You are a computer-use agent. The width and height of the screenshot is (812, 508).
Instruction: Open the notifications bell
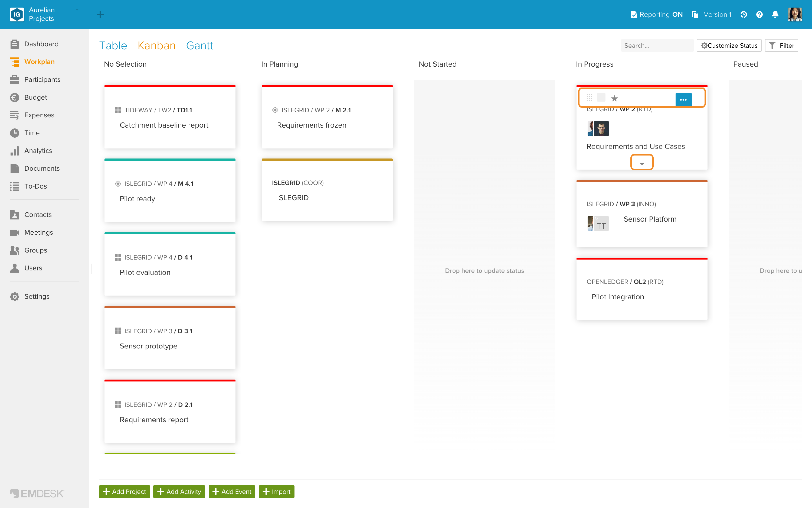[x=775, y=14]
